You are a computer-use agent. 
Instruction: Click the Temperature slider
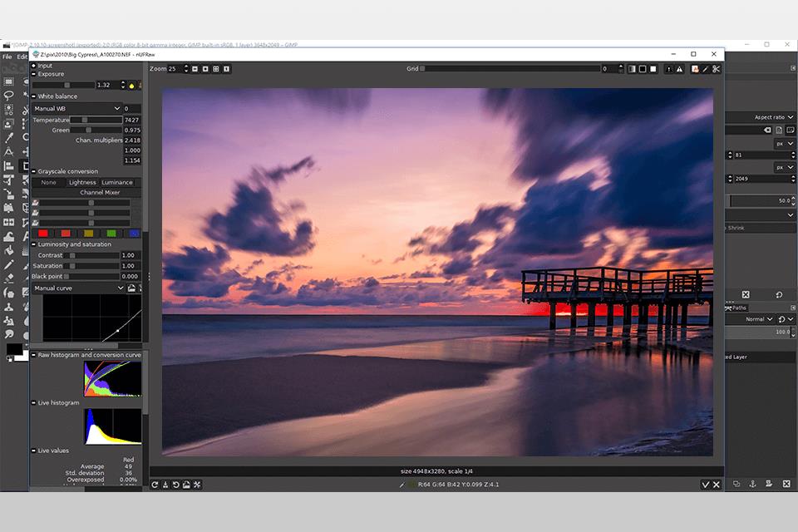pyautogui.click(x=91, y=120)
